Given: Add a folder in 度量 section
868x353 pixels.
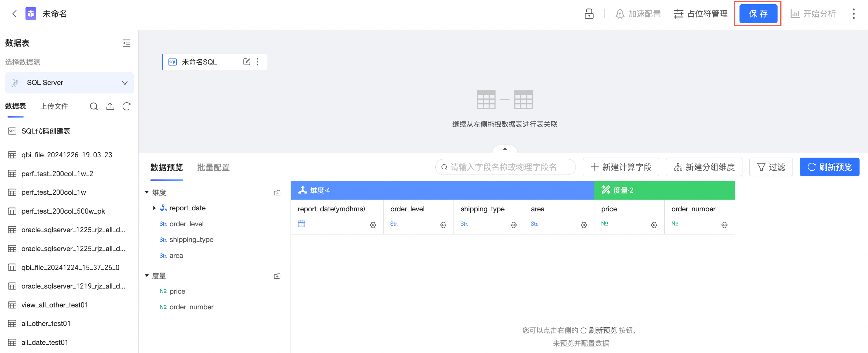Looking at the screenshot, I should coord(277,276).
